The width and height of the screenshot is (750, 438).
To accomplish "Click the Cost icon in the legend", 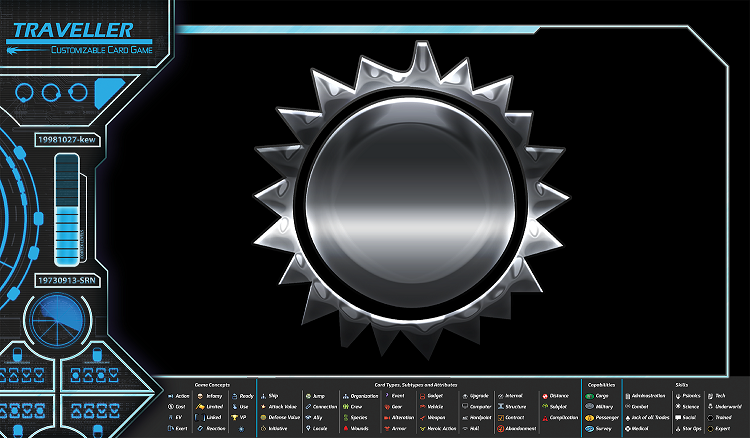I will [x=171, y=406].
